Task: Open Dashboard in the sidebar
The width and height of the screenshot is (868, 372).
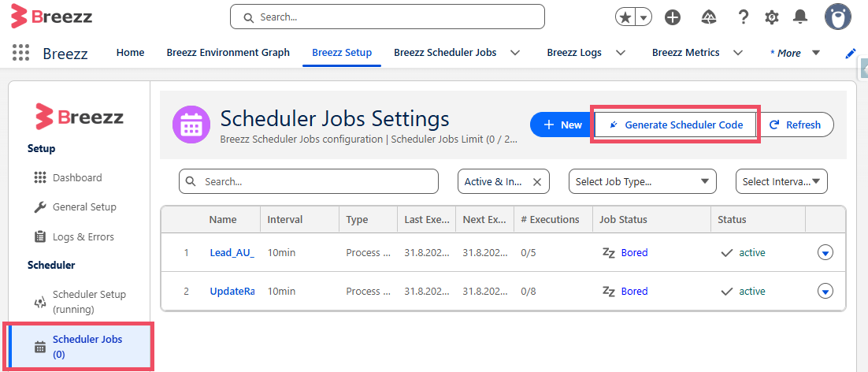Action: coord(68,177)
